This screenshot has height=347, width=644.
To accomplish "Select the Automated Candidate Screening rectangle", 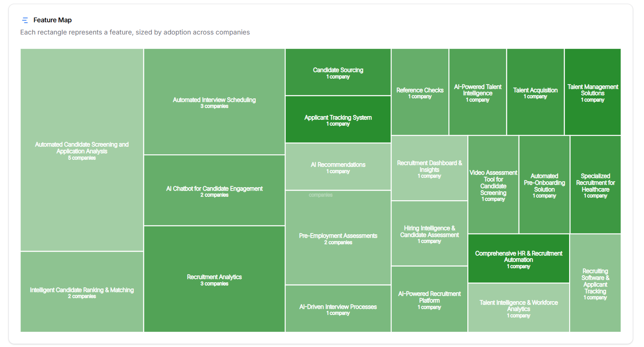I will coord(82,150).
